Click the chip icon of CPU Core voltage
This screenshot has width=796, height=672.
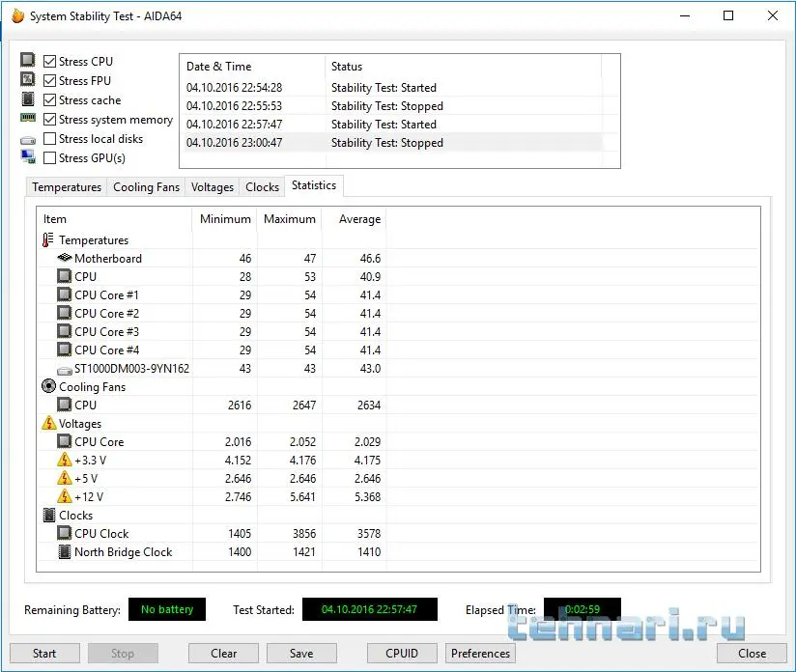[x=64, y=441]
